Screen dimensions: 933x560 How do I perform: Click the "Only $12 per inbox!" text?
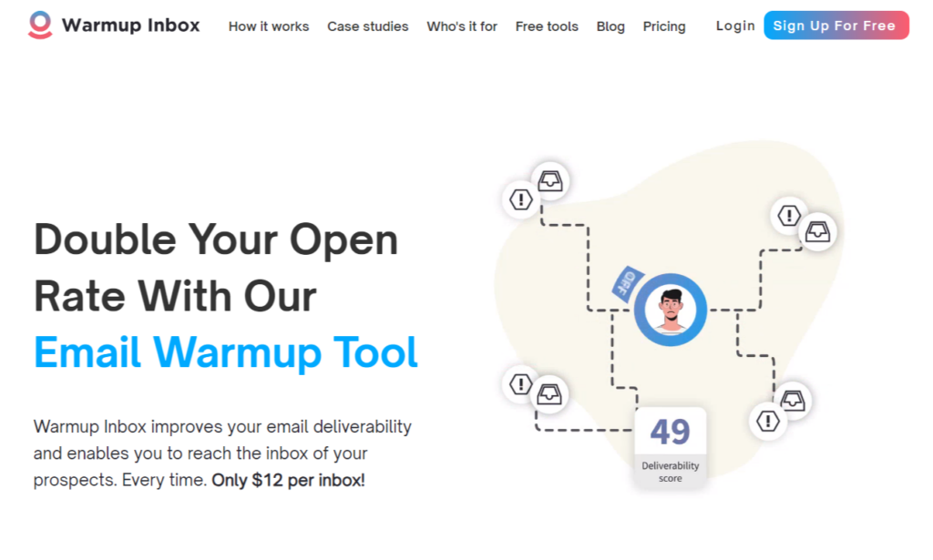pos(288,480)
